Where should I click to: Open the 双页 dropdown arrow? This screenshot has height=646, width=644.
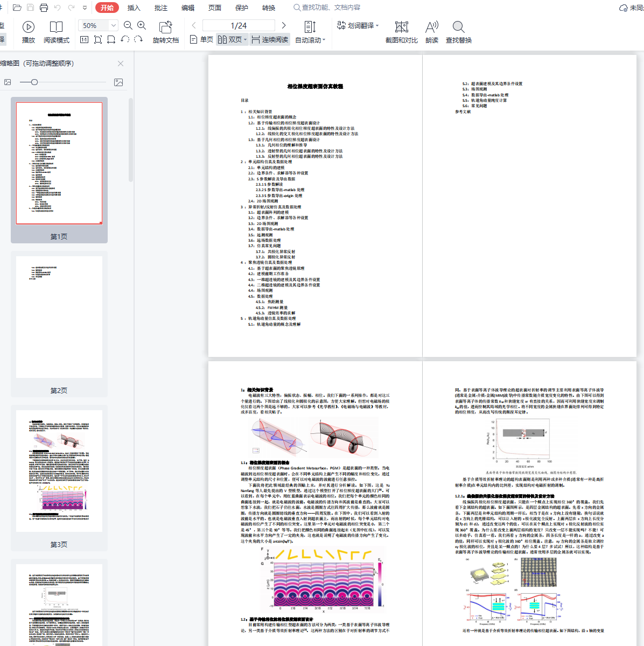coord(245,40)
